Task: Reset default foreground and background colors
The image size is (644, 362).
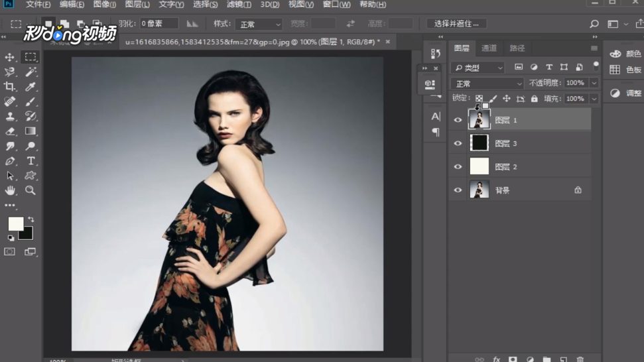Action: (11, 237)
